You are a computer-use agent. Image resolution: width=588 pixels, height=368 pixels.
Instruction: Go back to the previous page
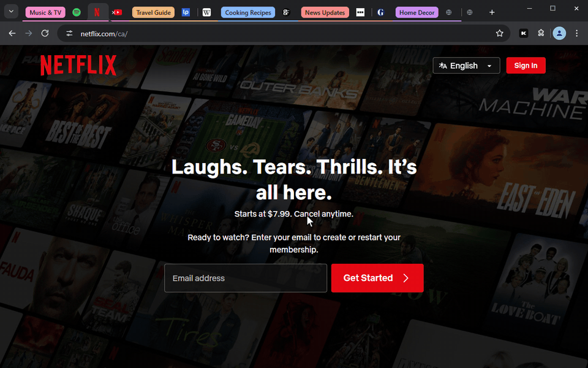click(12, 33)
